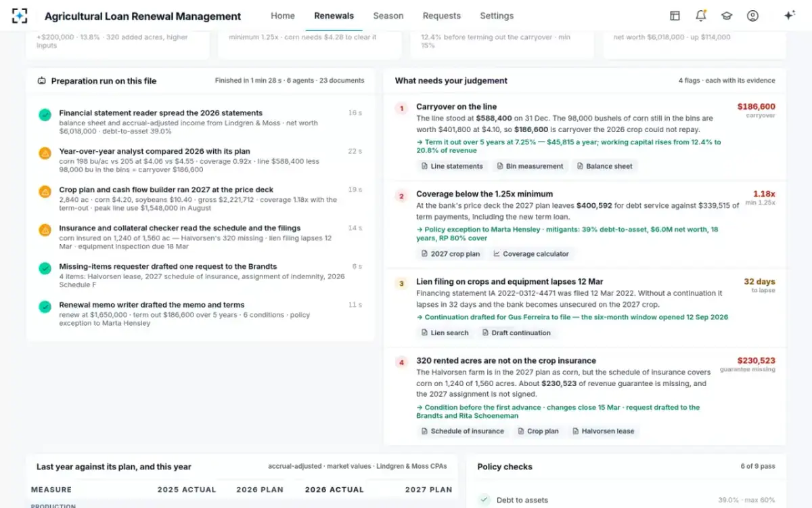Open the layout panel icon in header
This screenshot has height=508, width=812.
click(675, 16)
